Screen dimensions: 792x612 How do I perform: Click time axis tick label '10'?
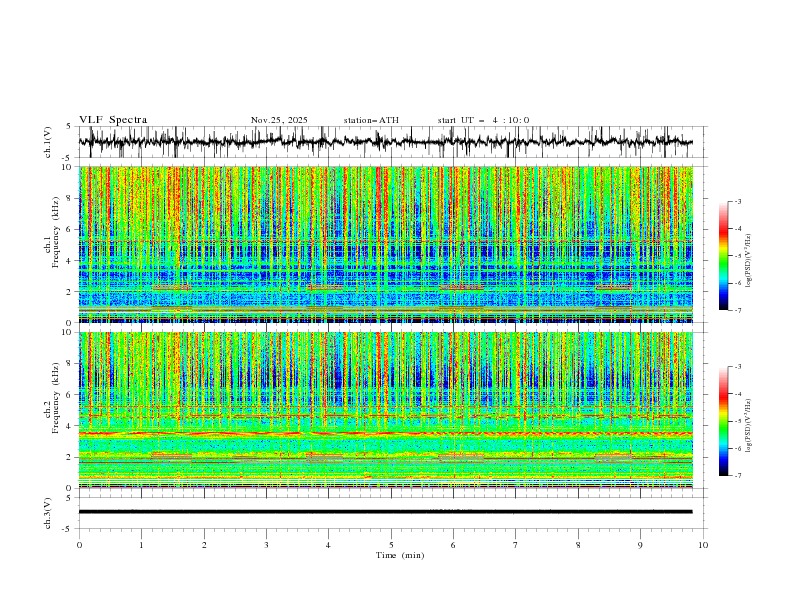(x=703, y=545)
